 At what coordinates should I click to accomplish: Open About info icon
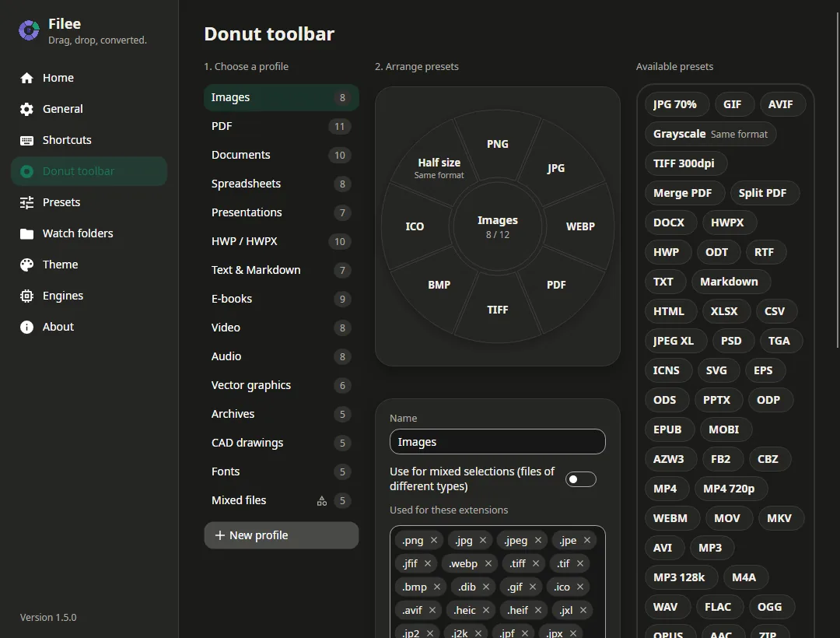[x=26, y=327]
